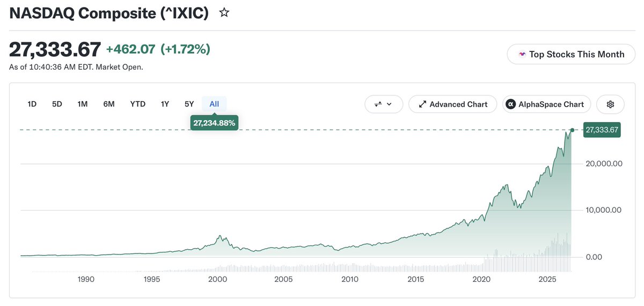
Task: Launch the AlphaSpace Chart
Action: tap(547, 104)
